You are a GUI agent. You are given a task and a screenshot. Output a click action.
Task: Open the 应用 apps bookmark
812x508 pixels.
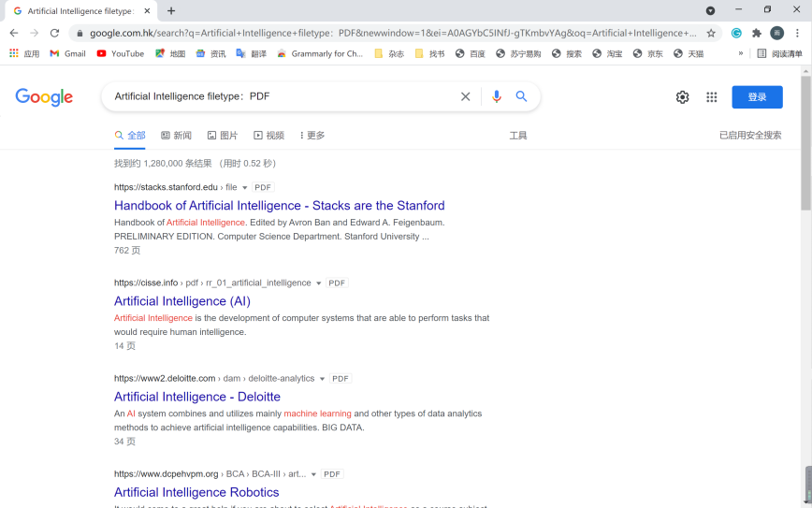tap(25, 53)
